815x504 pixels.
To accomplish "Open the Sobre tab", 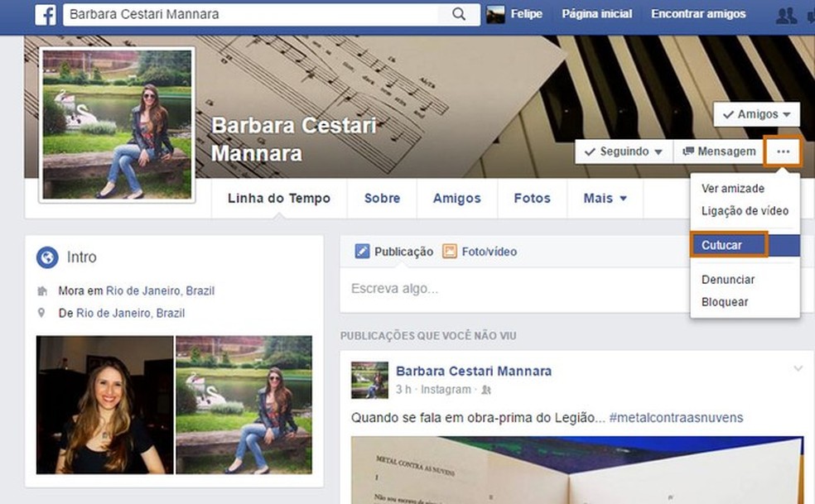I will (x=382, y=198).
